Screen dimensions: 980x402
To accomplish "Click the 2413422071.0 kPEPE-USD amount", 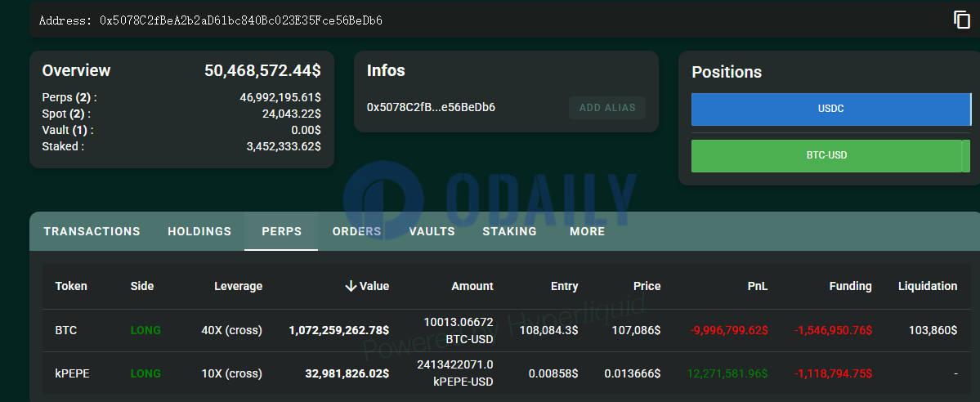I will coord(455,373).
